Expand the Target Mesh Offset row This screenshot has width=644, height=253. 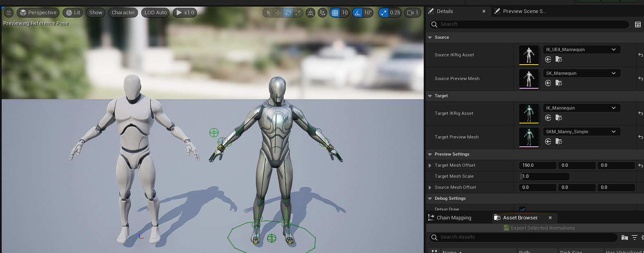coord(430,165)
